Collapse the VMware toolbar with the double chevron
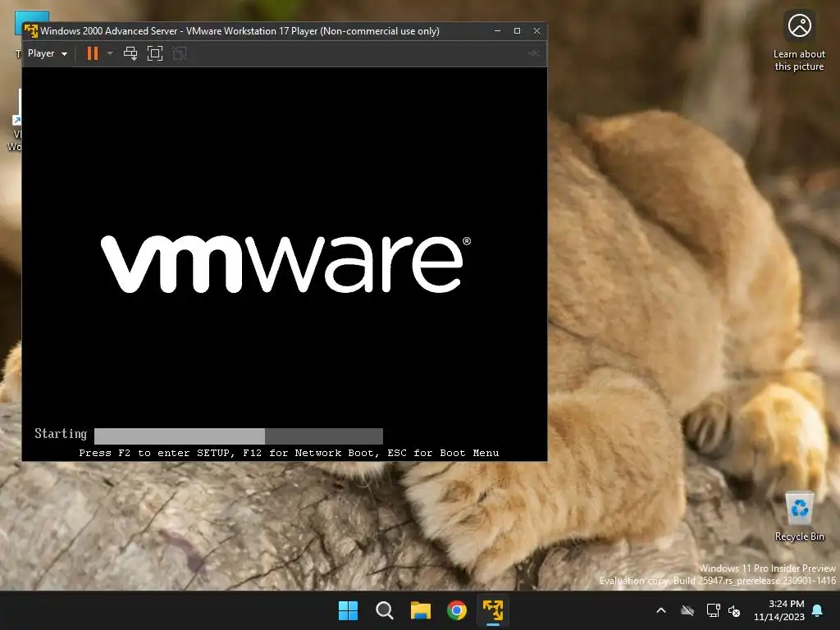Screen dimensions: 840x630 pos(533,53)
